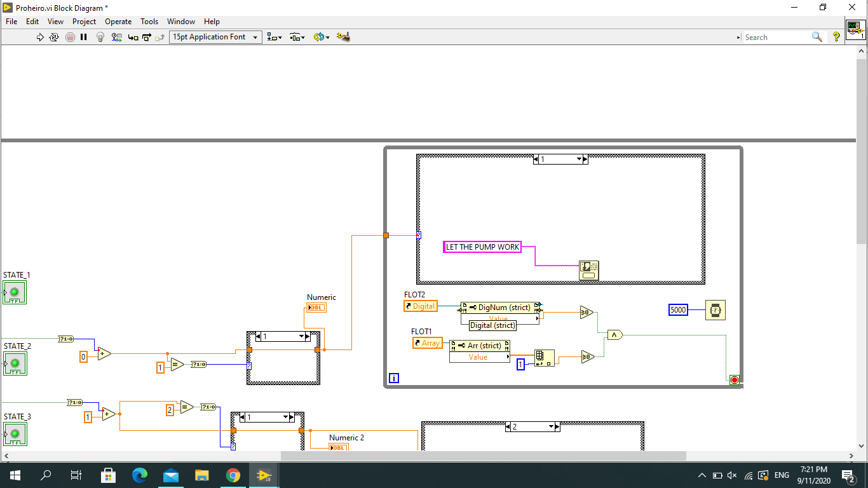868x488 pixels.
Task: Click the Run arrow to execute the VI
Action: point(40,37)
